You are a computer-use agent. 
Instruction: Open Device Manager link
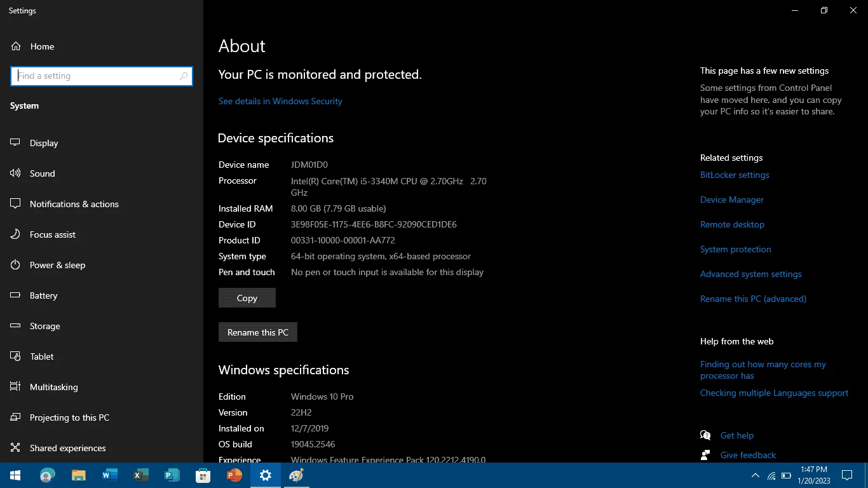click(732, 200)
